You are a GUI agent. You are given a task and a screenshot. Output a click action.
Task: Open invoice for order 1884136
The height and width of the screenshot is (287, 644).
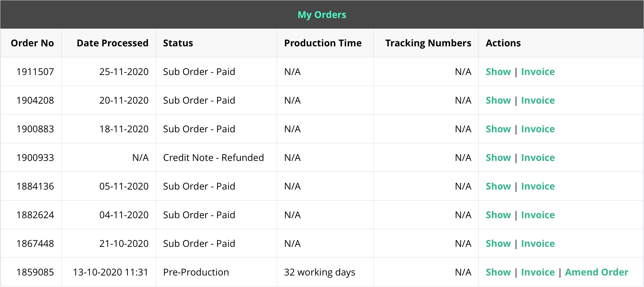point(538,186)
